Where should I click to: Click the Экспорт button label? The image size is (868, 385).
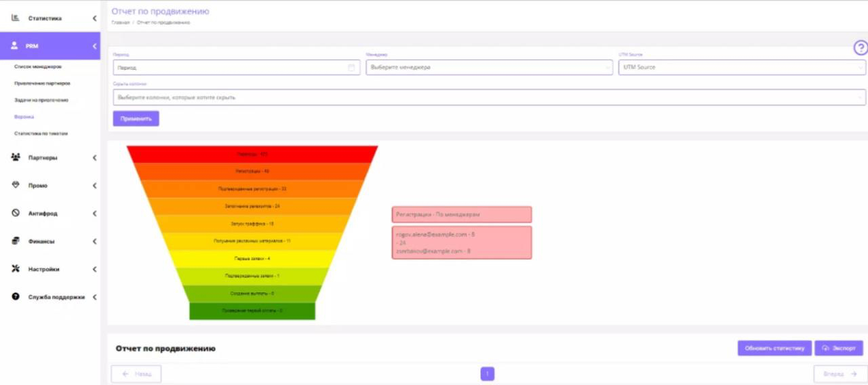coord(844,348)
